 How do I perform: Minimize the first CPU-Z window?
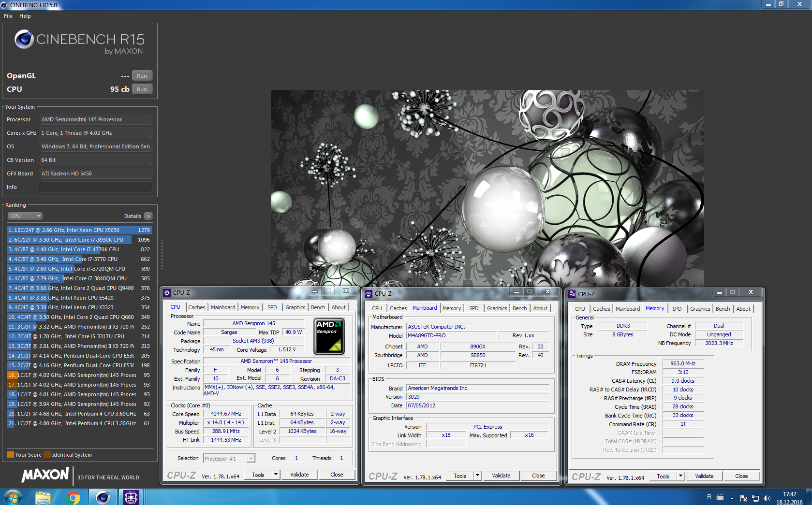click(315, 291)
